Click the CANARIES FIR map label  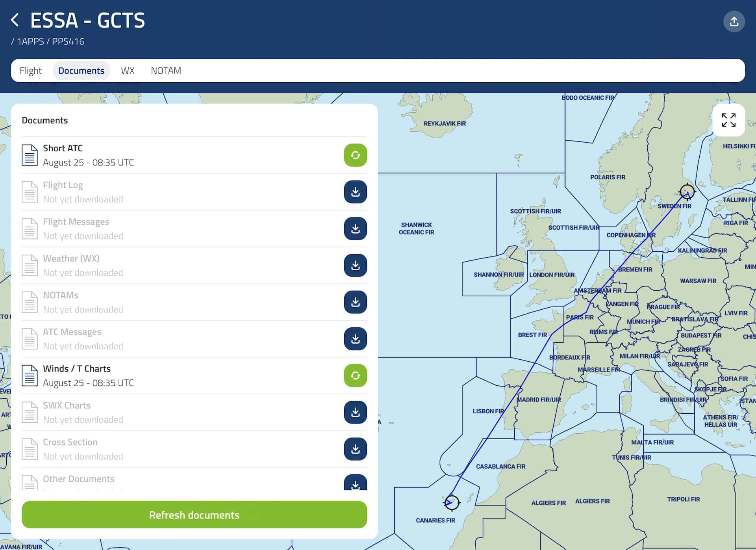[x=435, y=520]
